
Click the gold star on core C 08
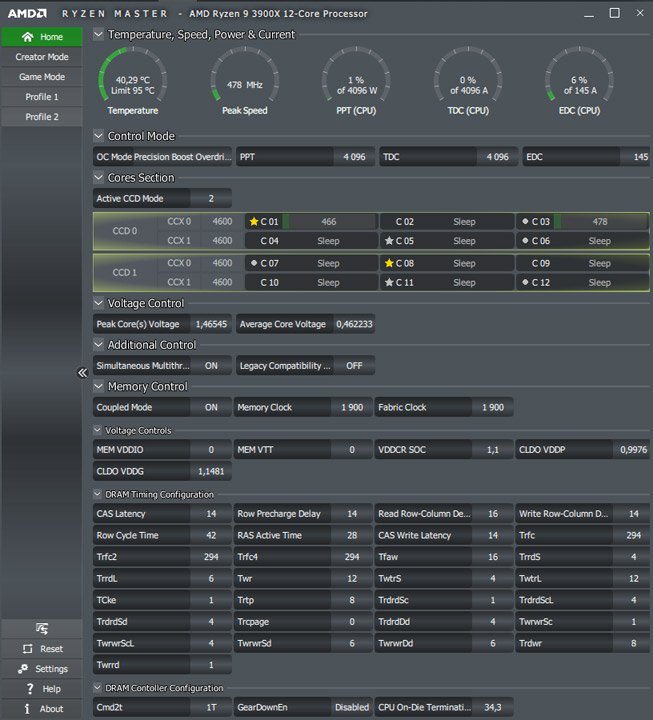[389, 263]
